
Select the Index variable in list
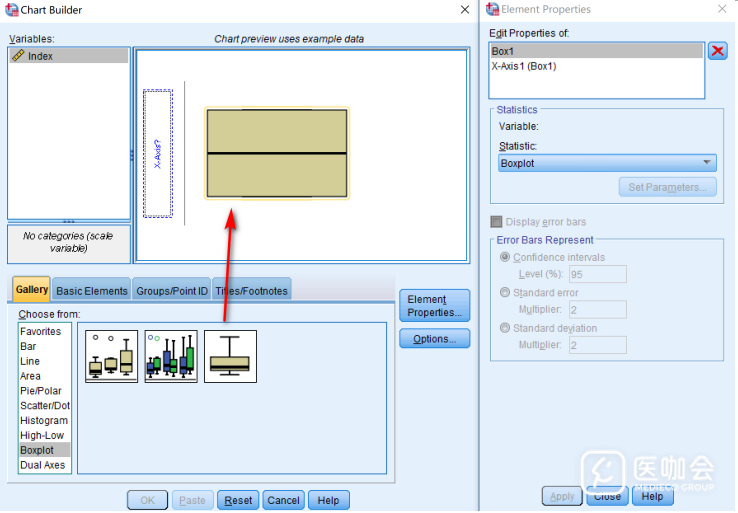[41, 56]
